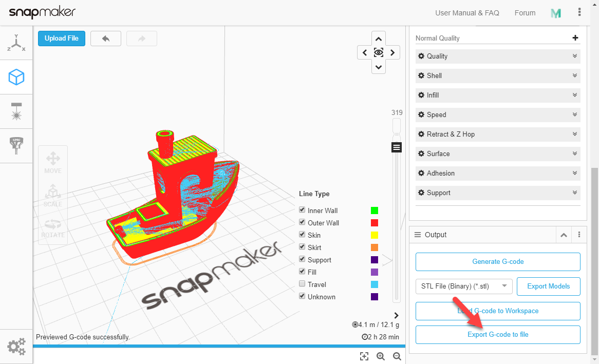Click the redo arrow button
Viewport: 599px width, 364px height.
(x=142, y=39)
